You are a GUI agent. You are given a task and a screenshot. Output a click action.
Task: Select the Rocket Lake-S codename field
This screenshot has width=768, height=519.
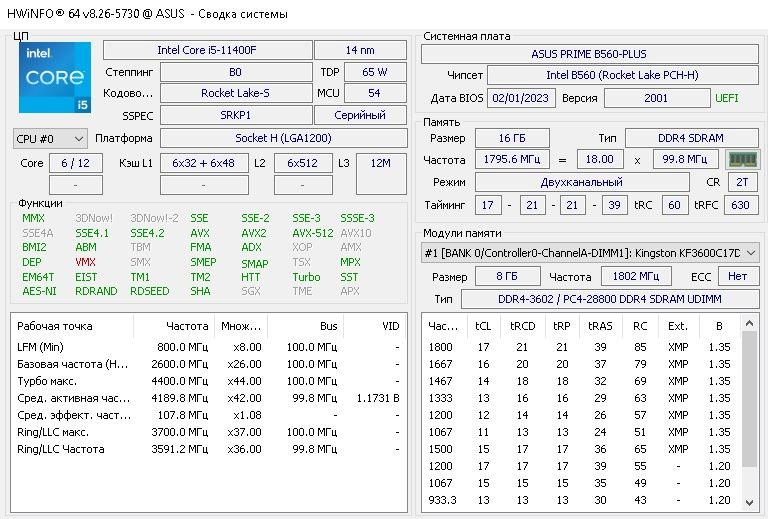236,93
